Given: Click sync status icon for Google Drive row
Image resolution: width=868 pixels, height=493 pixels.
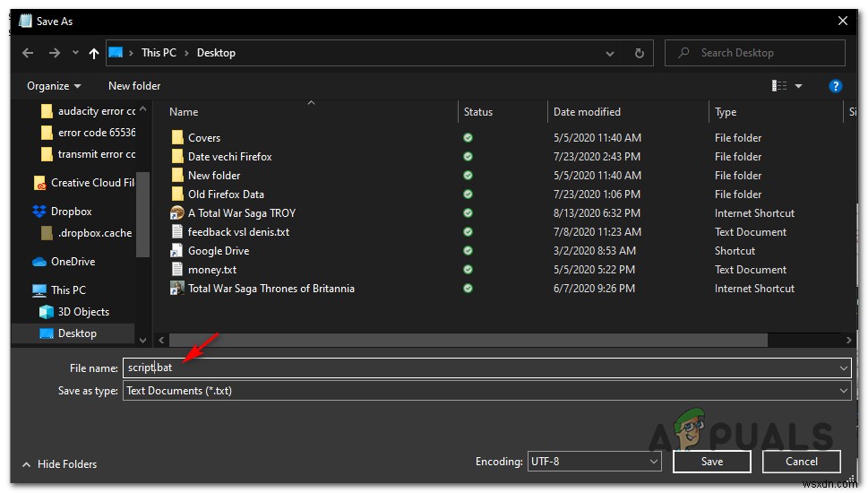Looking at the screenshot, I should [468, 250].
